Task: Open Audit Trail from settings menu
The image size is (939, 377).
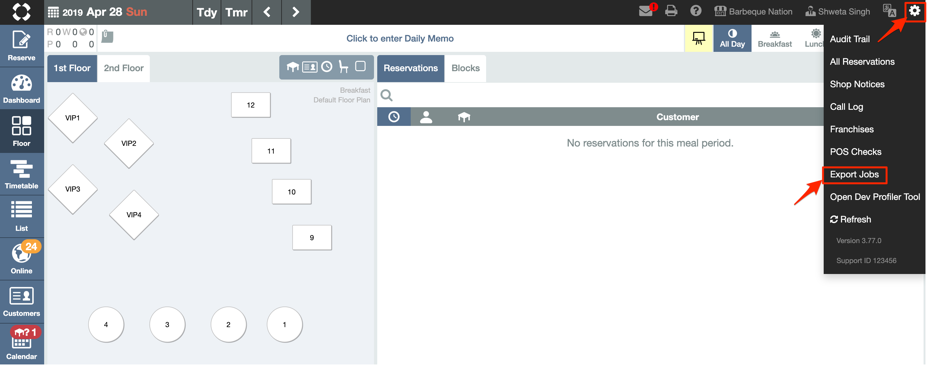Action: (850, 39)
